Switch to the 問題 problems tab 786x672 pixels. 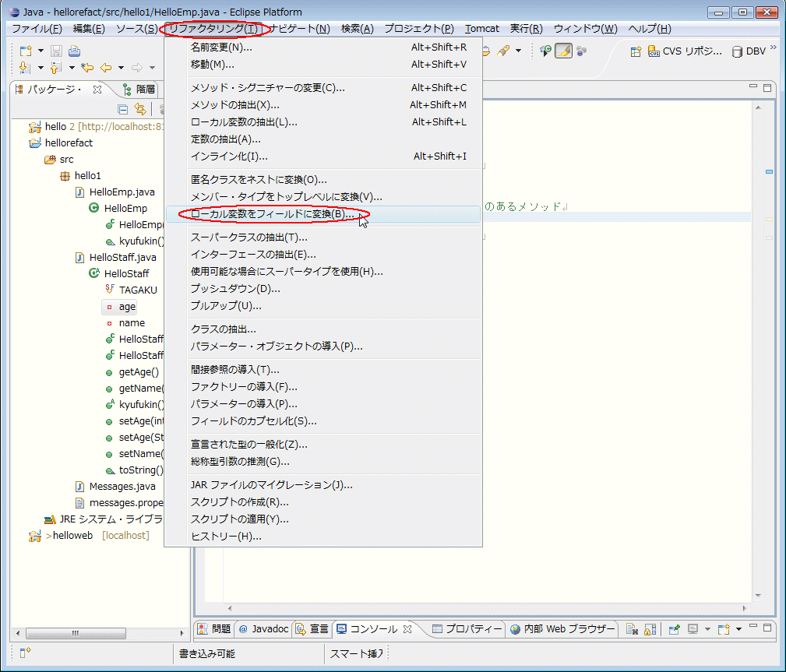(x=214, y=628)
